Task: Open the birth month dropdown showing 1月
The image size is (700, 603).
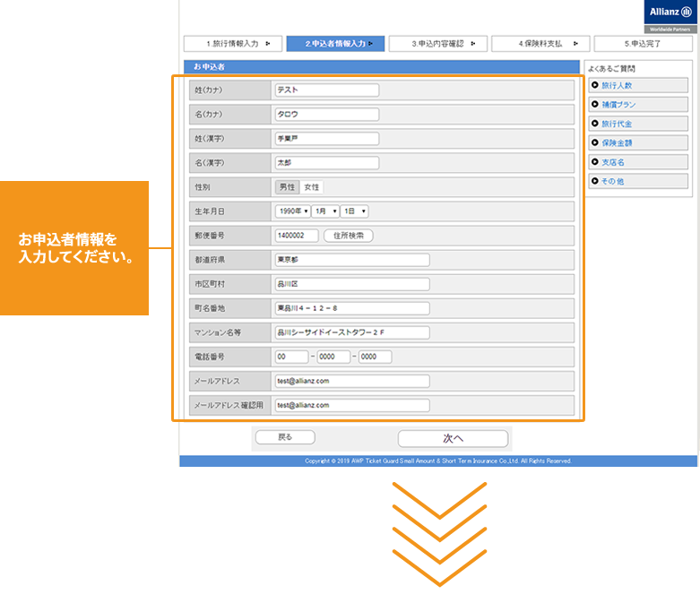Action: click(x=324, y=211)
